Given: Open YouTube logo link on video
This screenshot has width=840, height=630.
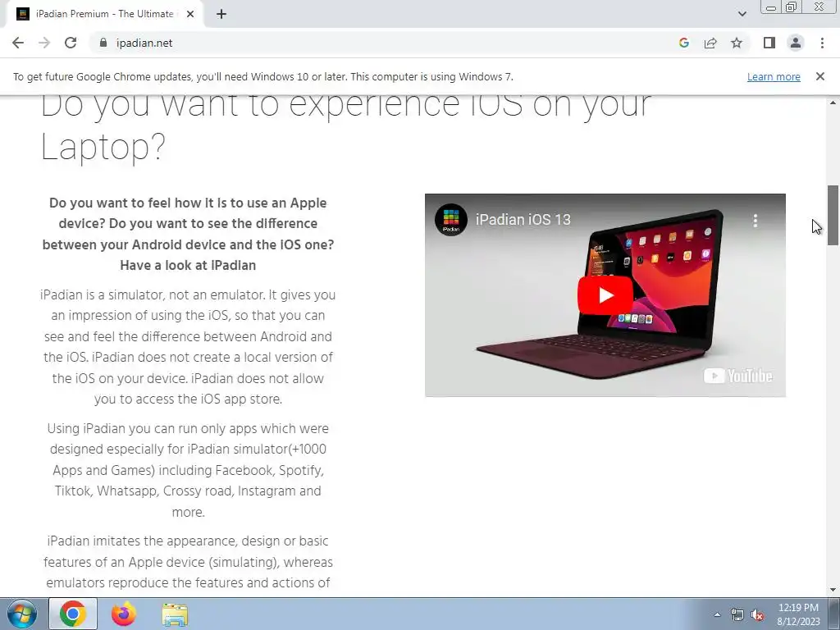Looking at the screenshot, I should (737, 376).
